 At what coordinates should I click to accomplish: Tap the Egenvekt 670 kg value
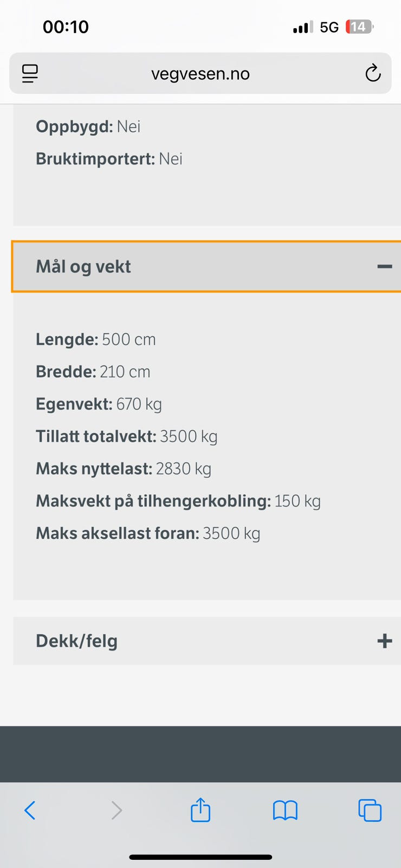tap(139, 404)
